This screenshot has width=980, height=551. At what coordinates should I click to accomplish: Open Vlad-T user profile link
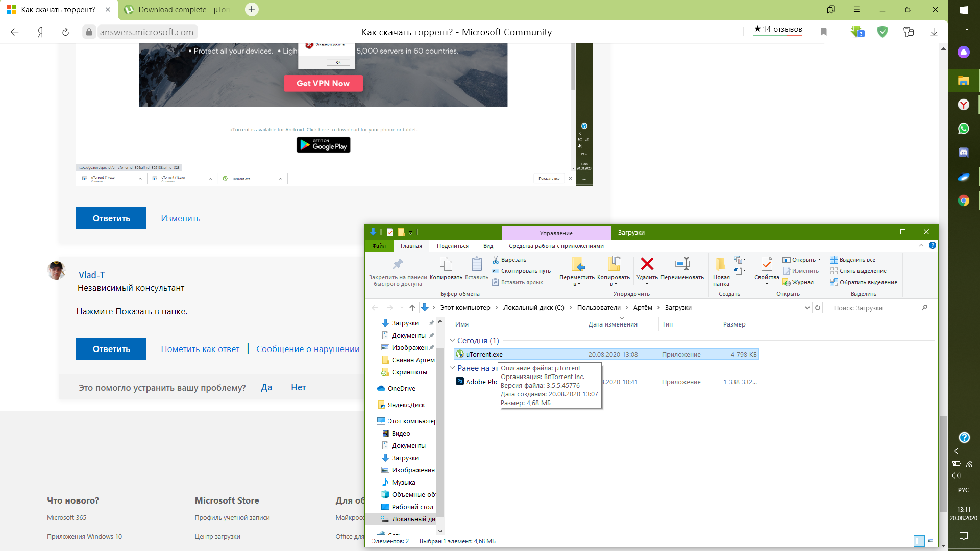pyautogui.click(x=92, y=275)
